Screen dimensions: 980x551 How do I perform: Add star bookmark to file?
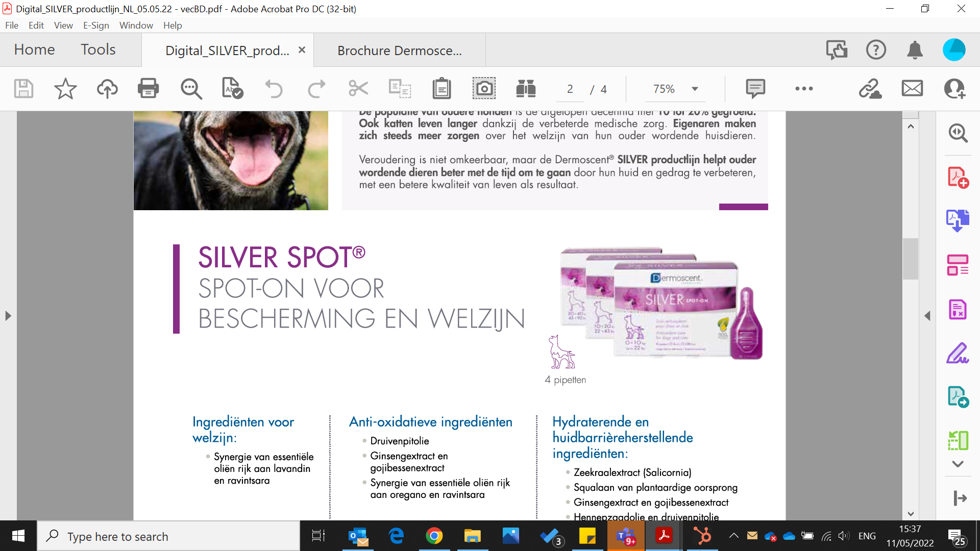65,89
